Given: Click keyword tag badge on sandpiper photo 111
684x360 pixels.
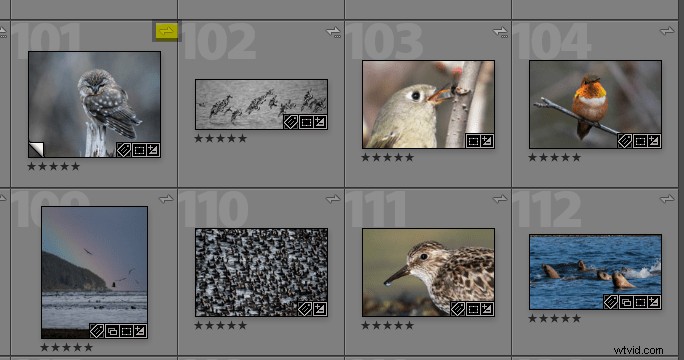Looking at the screenshot, I should 458,309.
